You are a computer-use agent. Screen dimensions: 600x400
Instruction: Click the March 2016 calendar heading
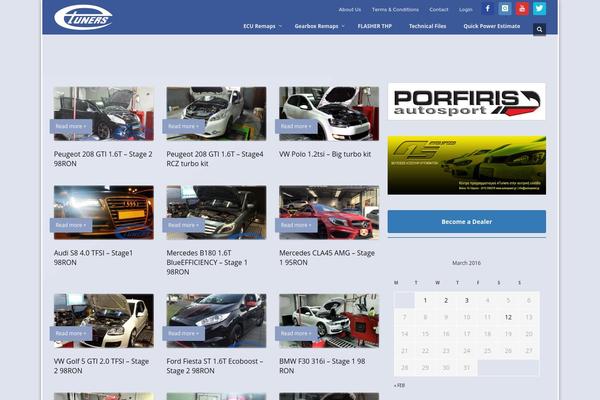(x=466, y=263)
